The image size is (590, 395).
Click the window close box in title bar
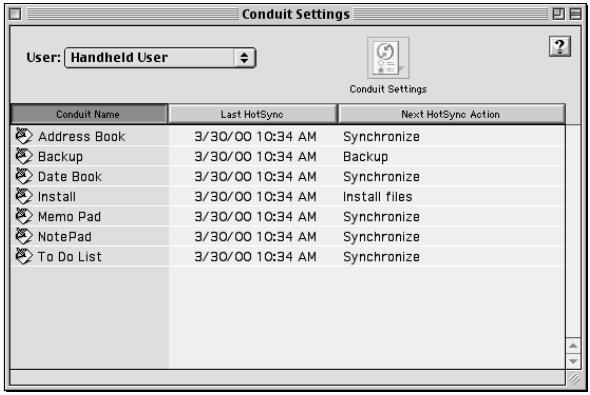coord(15,14)
